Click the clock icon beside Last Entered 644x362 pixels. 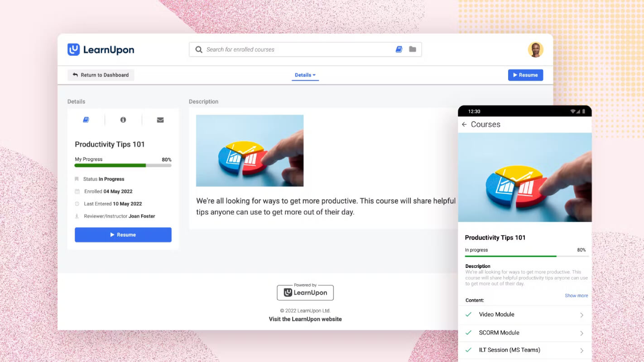(77, 204)
